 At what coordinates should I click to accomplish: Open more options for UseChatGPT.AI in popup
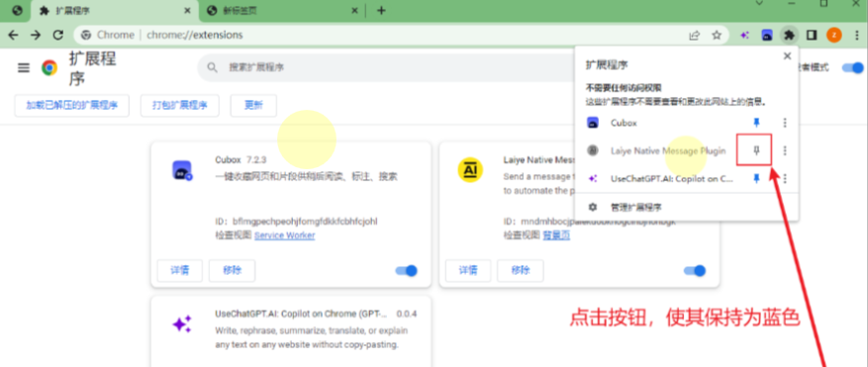tap(785, 178)
